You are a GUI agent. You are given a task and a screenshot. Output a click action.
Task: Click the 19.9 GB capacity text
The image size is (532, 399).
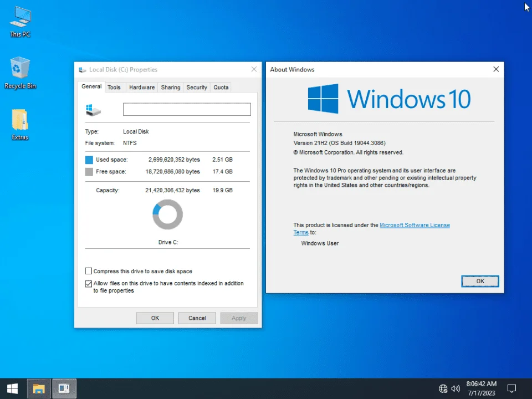coord(223,190)
